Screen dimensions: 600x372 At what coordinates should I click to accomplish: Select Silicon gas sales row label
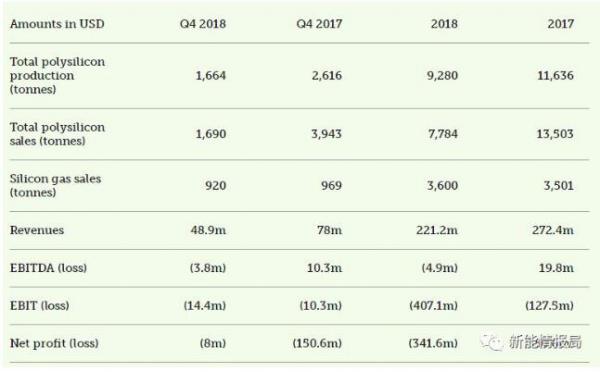pos(55,186)
